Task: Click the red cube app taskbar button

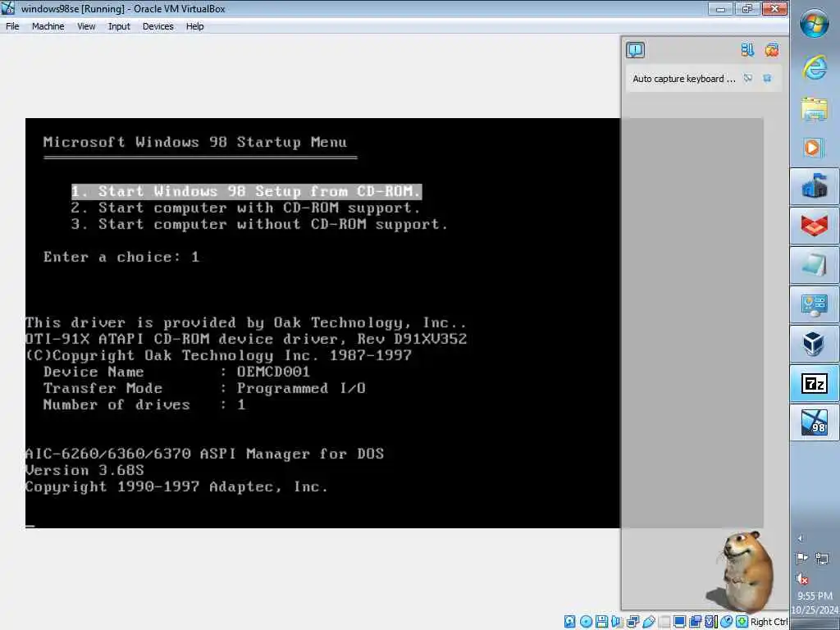Action: click(815, 226)
